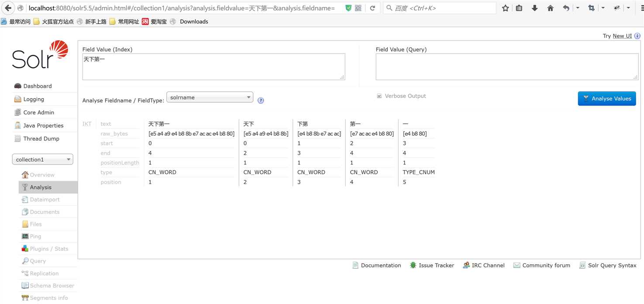Click the Try New UI link

(622, 36)
